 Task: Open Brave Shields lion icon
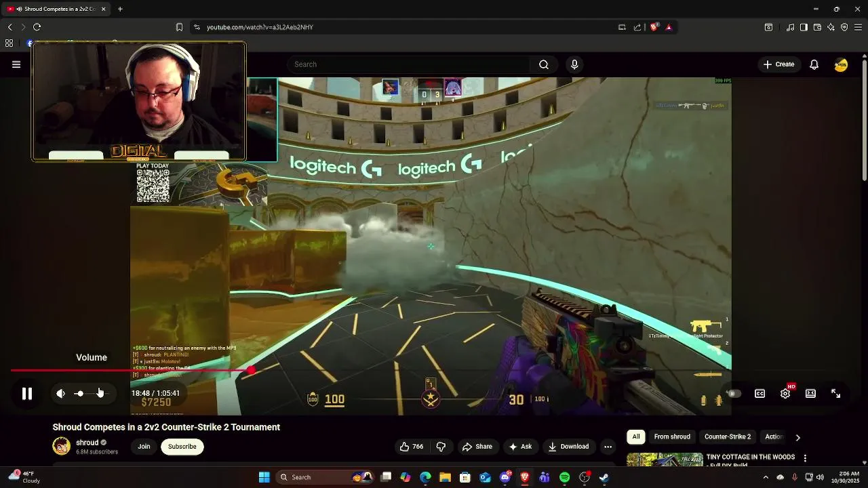654,27
